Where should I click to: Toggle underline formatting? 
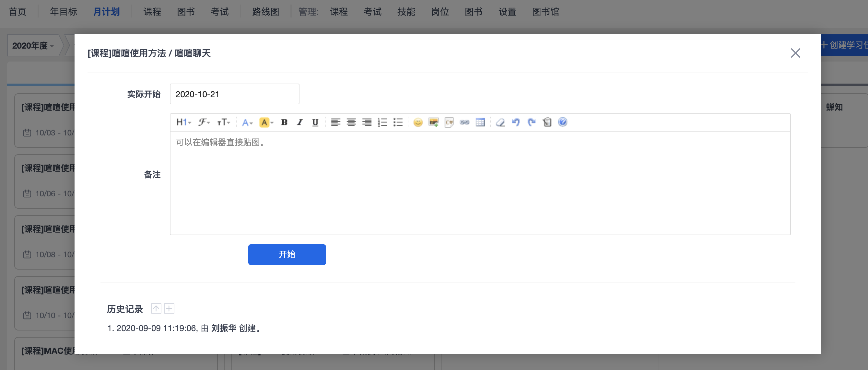click(x=315, y=122)
